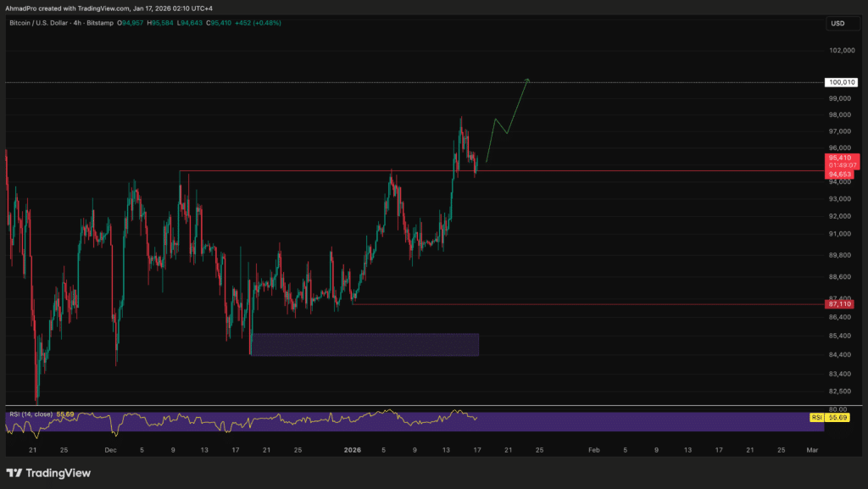Viewport: 868px width, 489px height.
Task: Open the symbol menu via Bitcoin / U.S. Dollar title
Action: [38, 25]
